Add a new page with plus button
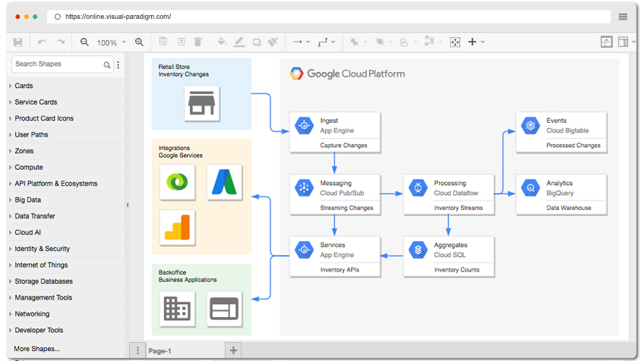The height and width of the screenshot is (361, 644). (x=233, y=350)
